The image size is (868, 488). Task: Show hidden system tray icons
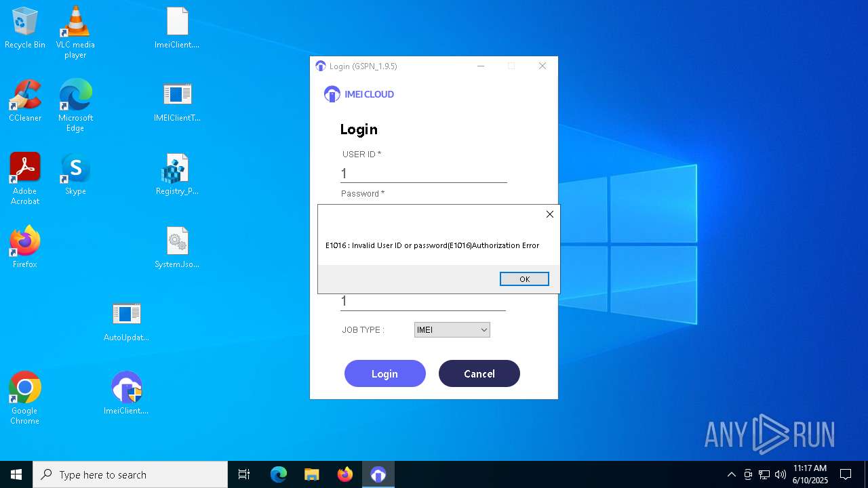[731, 474]
